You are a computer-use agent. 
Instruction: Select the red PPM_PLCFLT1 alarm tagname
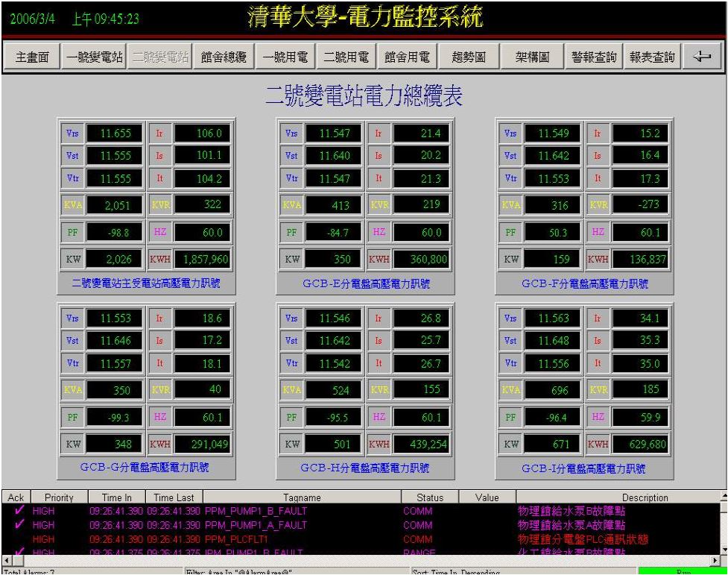[x=237, y=539]
